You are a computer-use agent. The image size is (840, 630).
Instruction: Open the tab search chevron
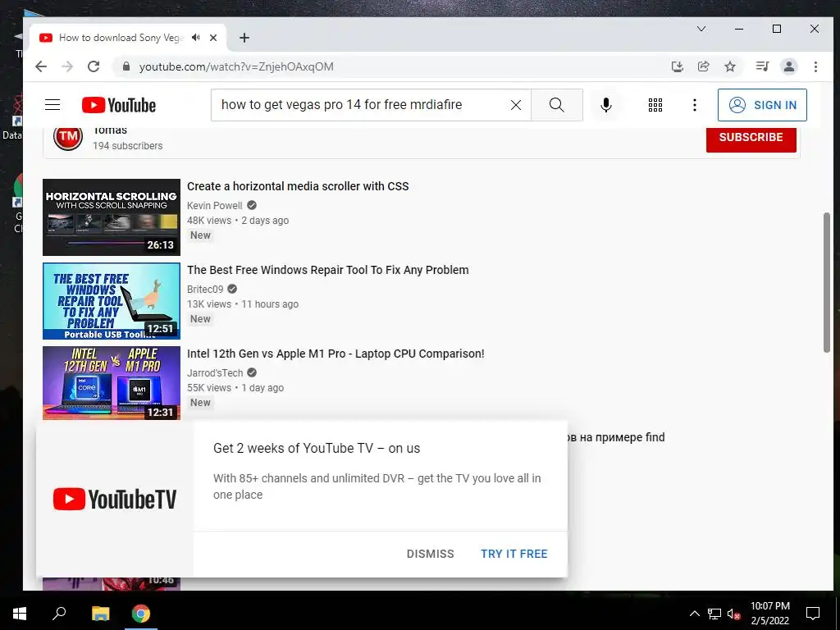[701, 29]
